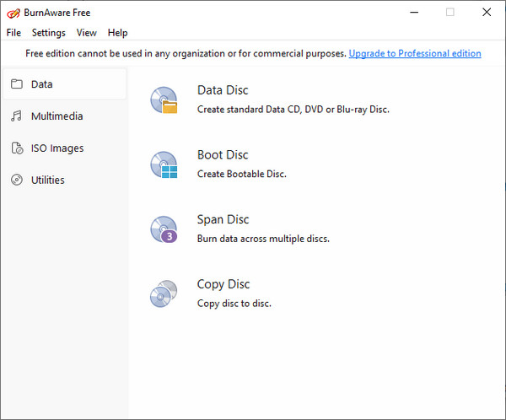Click the Boot Disc icon with Windows logo
This screenshot has height=420, width=506.
[164, 165]
